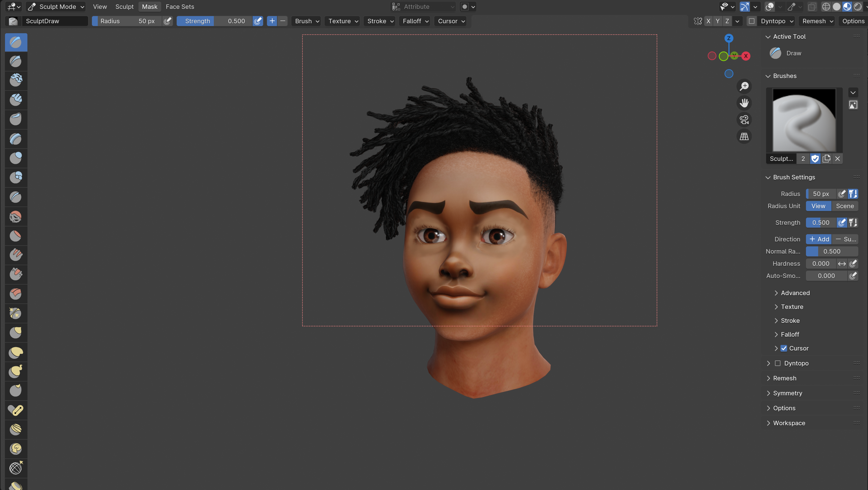Expand the Symmetry panel
The width and height of the screenshot is (868, 490).
coord(787,393)
